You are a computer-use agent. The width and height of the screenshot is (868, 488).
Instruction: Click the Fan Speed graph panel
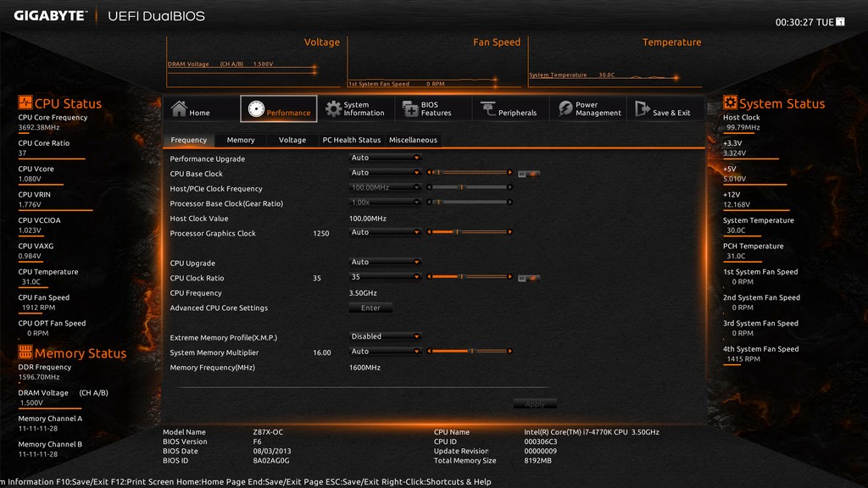[x=435, y=62]
